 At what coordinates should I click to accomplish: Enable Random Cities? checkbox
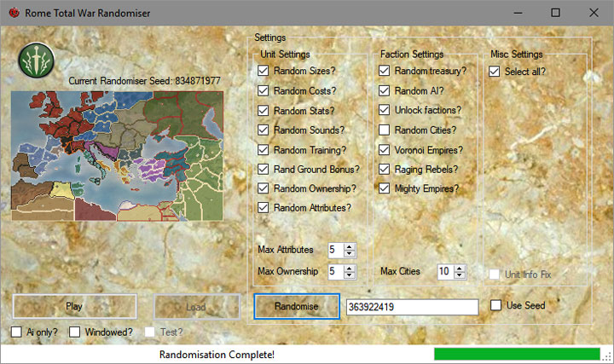[384, 130]
